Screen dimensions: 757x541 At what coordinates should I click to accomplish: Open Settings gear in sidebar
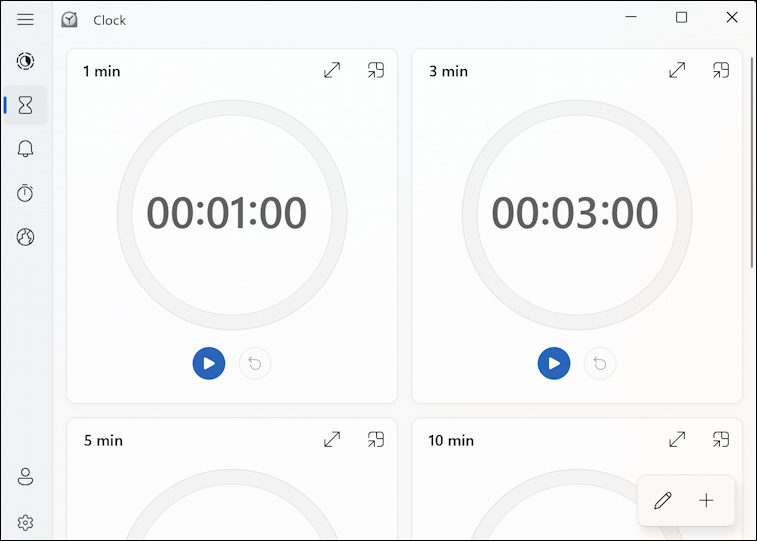point(26,522)
